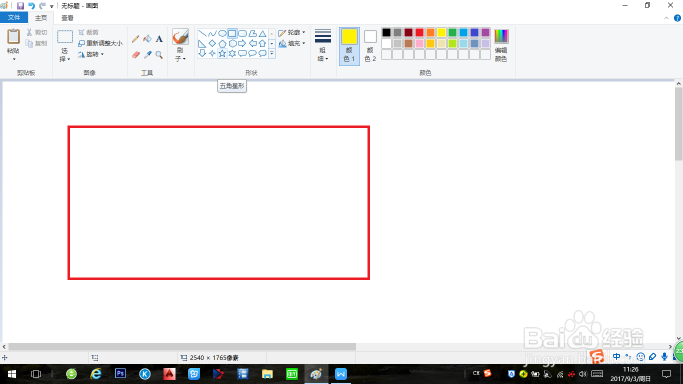Open the Resize image dialog
Screen dimensions: 683x384
(100, 43)
